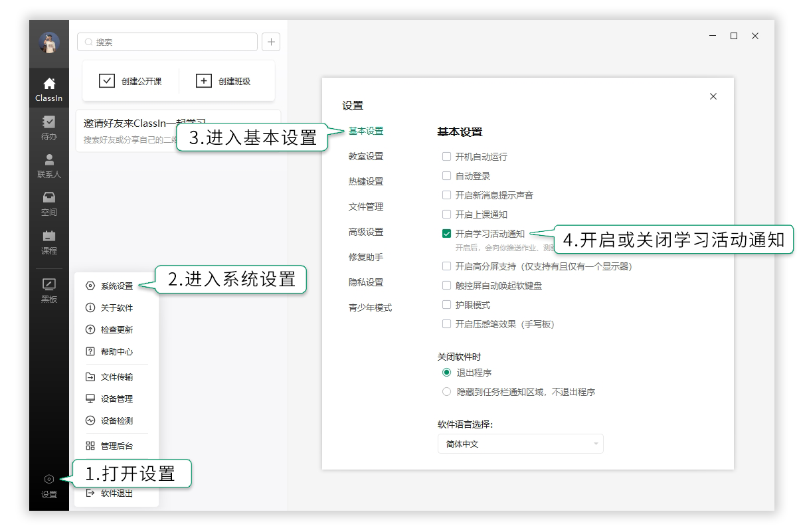Uncheck 开启学习活动通知 checkbox
This screenshot has width=797, height=532.
coord(446,234)
